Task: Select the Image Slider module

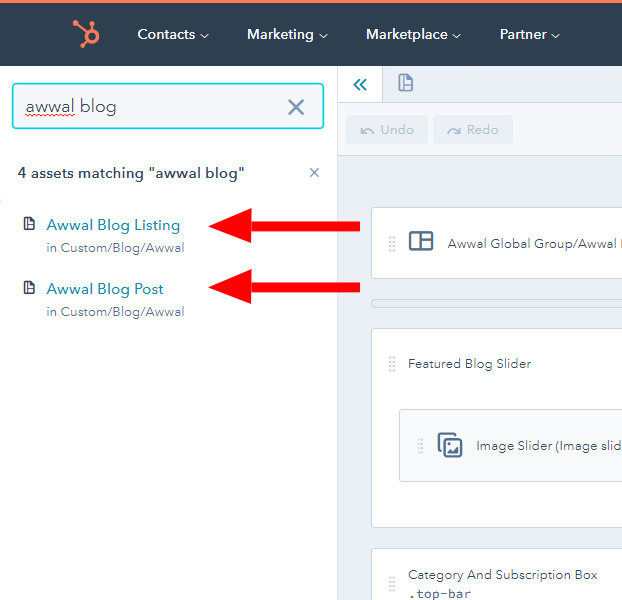Action: tap(511, 445)
